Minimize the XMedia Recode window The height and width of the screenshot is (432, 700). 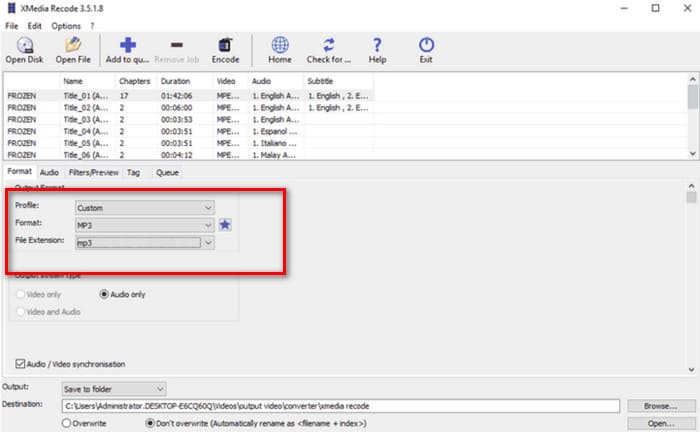point(624,8)
